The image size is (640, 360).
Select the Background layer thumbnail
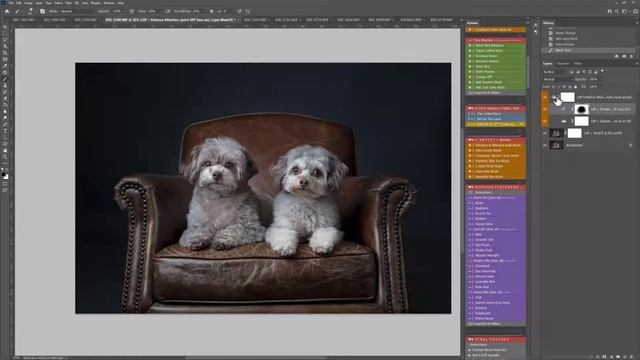point(556,145)
